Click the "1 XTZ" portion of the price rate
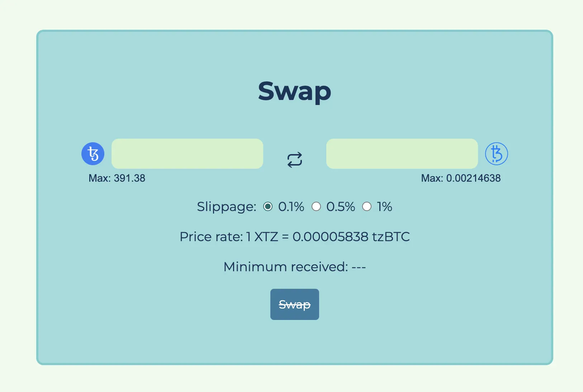Viewport: 583px width, 392px height. click(262, 237)
